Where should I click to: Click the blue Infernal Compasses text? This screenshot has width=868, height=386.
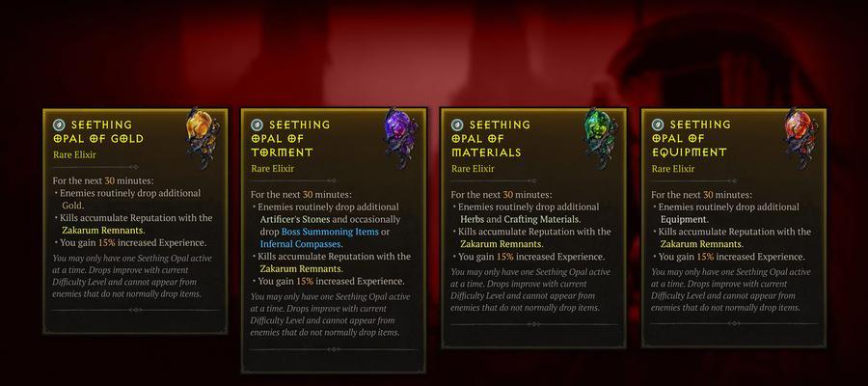pyautogui.click(x=301, y=244)
